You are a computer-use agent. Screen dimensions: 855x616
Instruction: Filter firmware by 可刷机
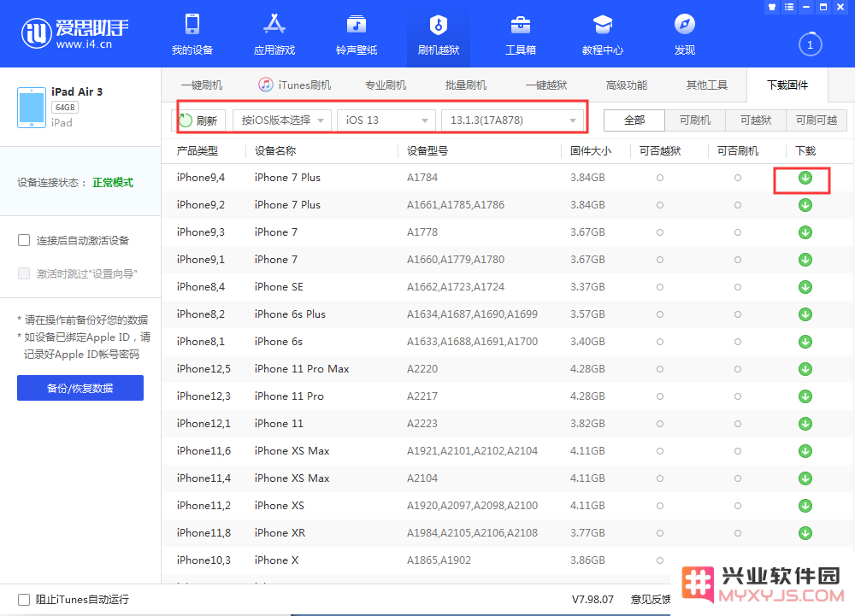pos(695,120)
